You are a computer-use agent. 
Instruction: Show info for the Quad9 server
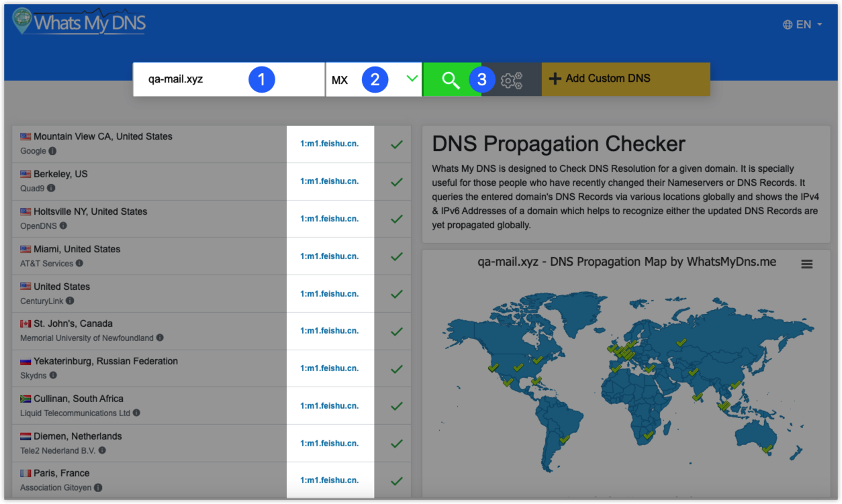[50, 189]
